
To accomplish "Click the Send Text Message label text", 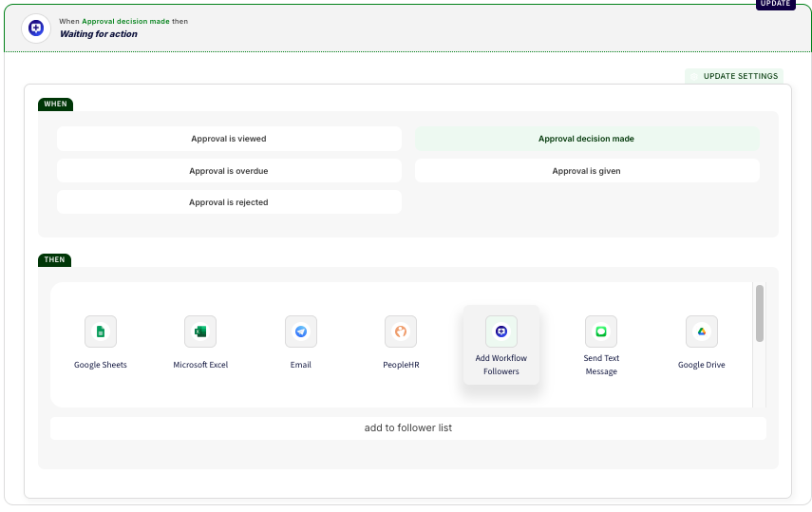I will [601, 365].
